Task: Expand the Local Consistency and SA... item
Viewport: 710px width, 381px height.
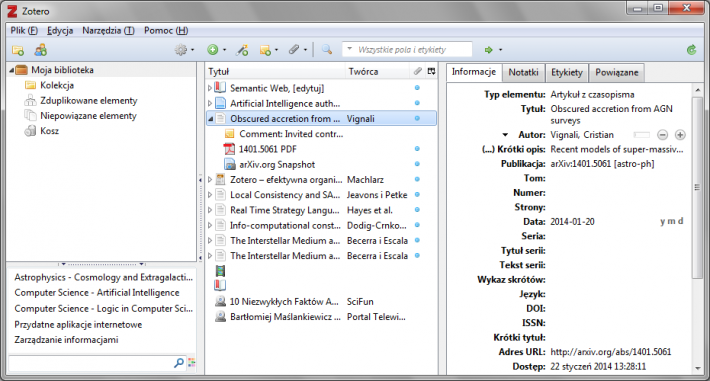Action: pyautogui.click(x=210, y=195)
